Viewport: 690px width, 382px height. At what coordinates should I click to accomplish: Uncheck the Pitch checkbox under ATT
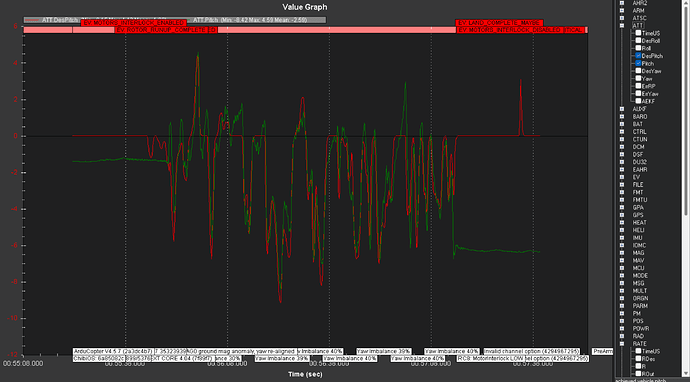point(638,63)
